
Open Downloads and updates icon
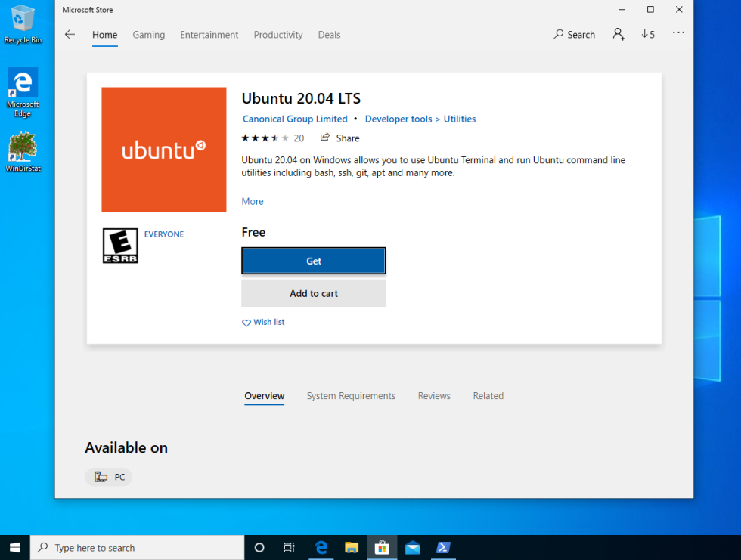[647, 34]
